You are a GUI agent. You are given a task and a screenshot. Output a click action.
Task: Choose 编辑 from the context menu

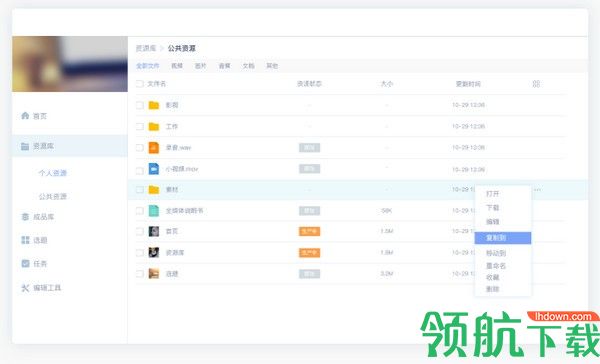(492, 222)
